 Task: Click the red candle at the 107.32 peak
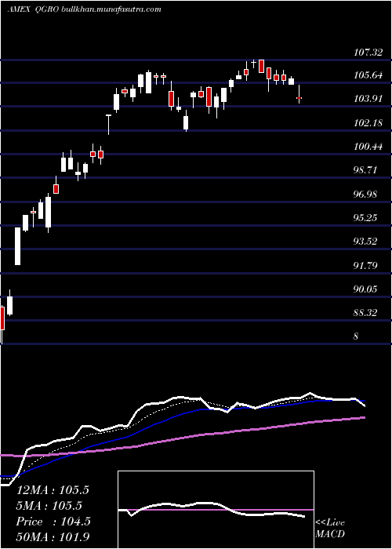[x=261, y=66]
